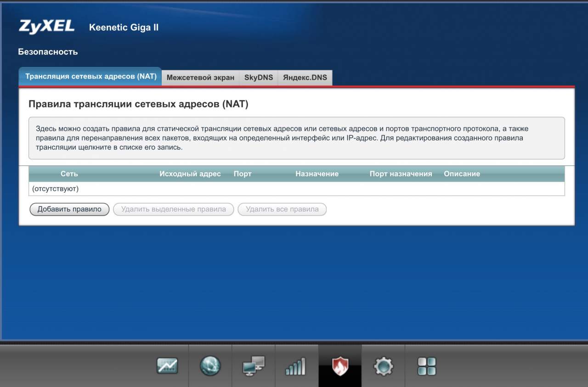The width and height of the screenshot is (588, 387).
Task: Click the NAT rules description text box
Action: pyautogui.click(x=297, y=138)
